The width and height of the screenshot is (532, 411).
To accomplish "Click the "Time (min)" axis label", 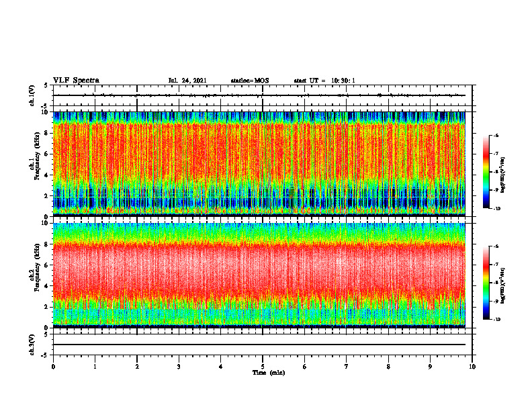I will (269, 373).
